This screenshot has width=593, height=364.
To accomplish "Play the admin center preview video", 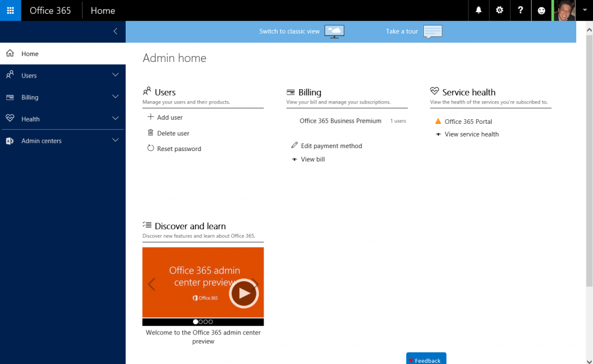I will (243, 293).
